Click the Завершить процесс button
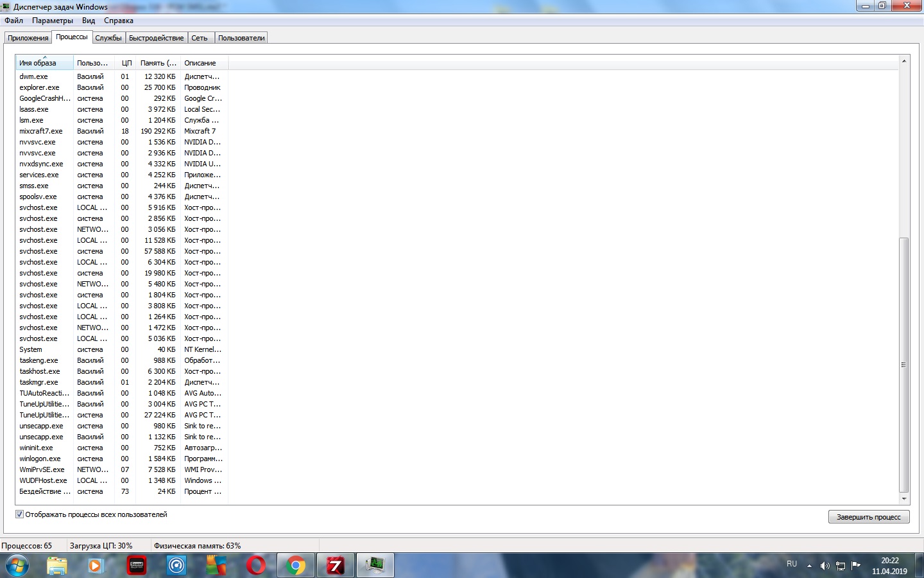 click(x=869, y=517)
